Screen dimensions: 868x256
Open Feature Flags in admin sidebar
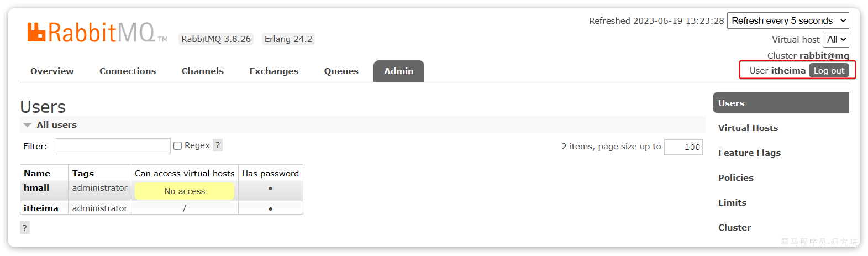[749, 153]
